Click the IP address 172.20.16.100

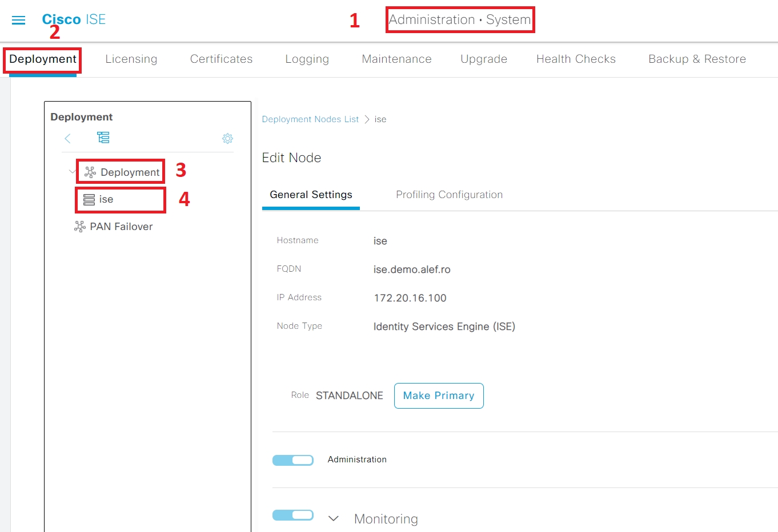410,298
